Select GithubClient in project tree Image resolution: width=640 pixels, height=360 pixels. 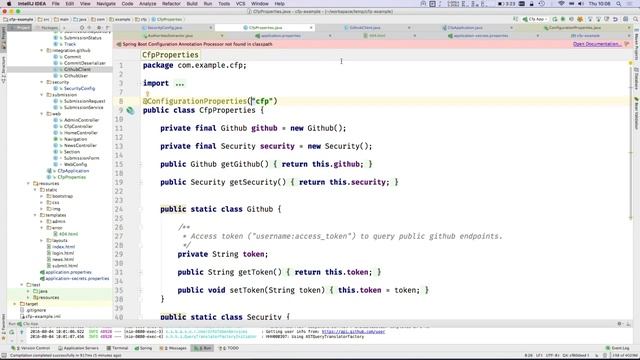pyautogui.click(x=77, y=69)
